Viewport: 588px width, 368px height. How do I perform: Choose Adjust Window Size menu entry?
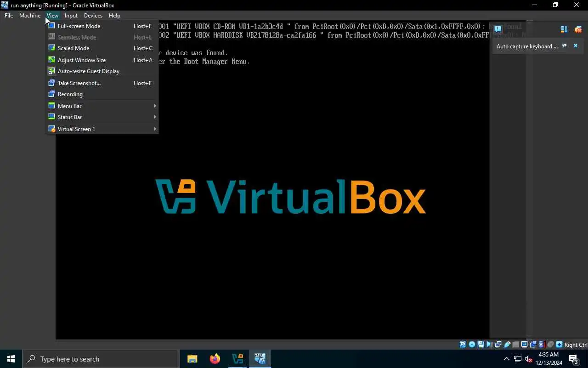tap(102, 60)
